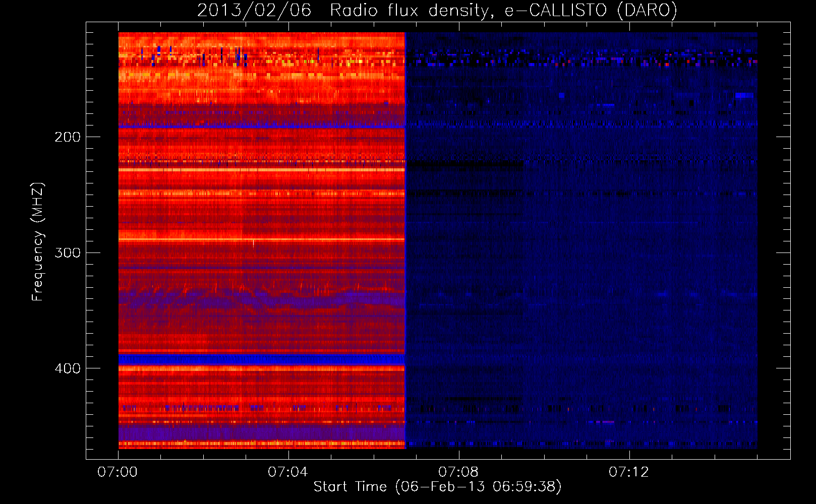816x504 pixels.
Task: Click the solid blue band near 400 MHz
Action: click(262, 359)
